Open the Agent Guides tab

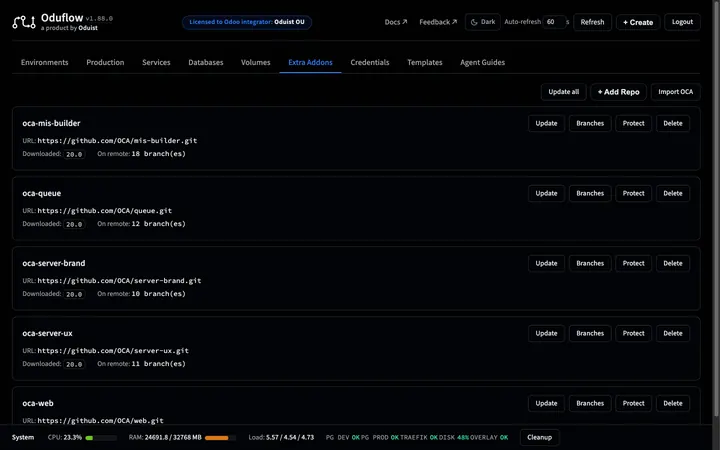pyautogui.click(x=483, y=62)
